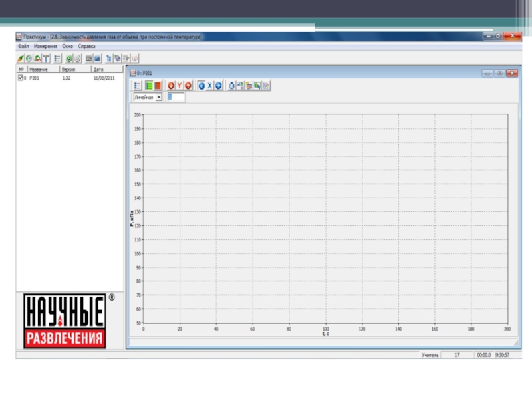This screenshot has height=399, width=532.
Task: Click the red-orange list icon in P201 toolbar
Action: coord(158,86)
